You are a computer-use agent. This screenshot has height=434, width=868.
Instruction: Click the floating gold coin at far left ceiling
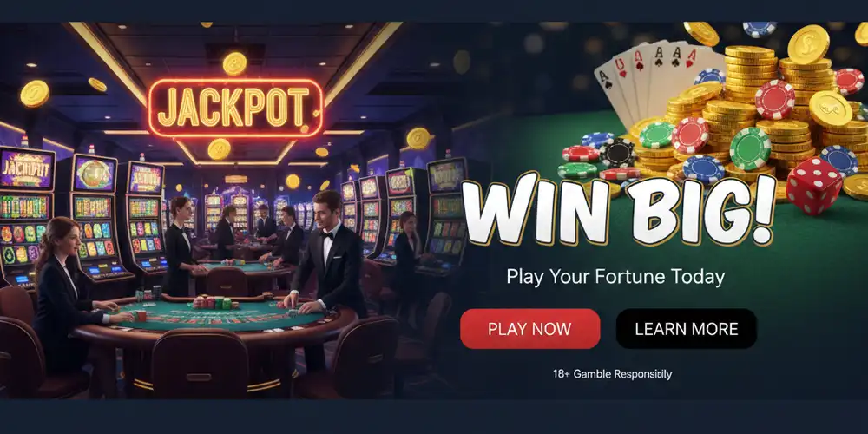35,93
